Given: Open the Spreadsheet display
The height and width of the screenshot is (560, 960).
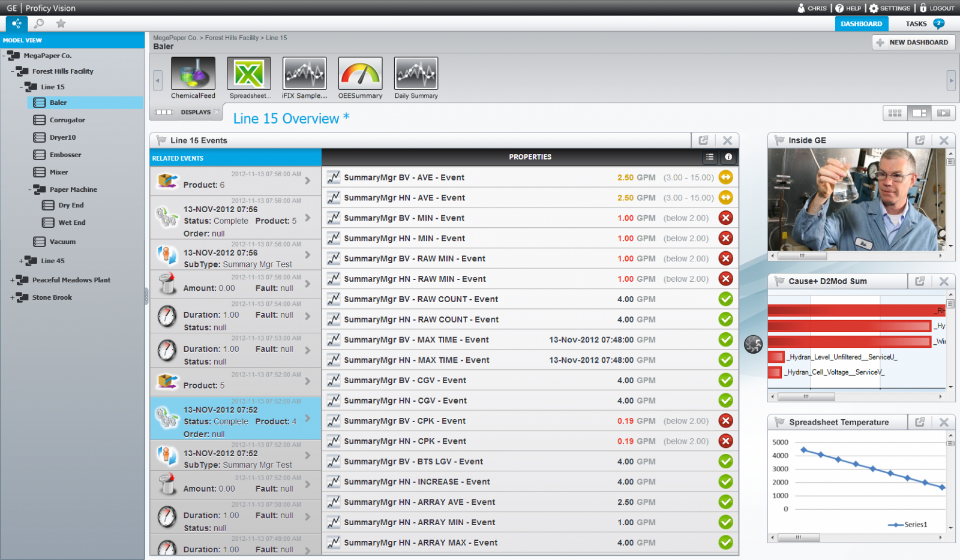Looking at the screenshot, I should point(248,76).
